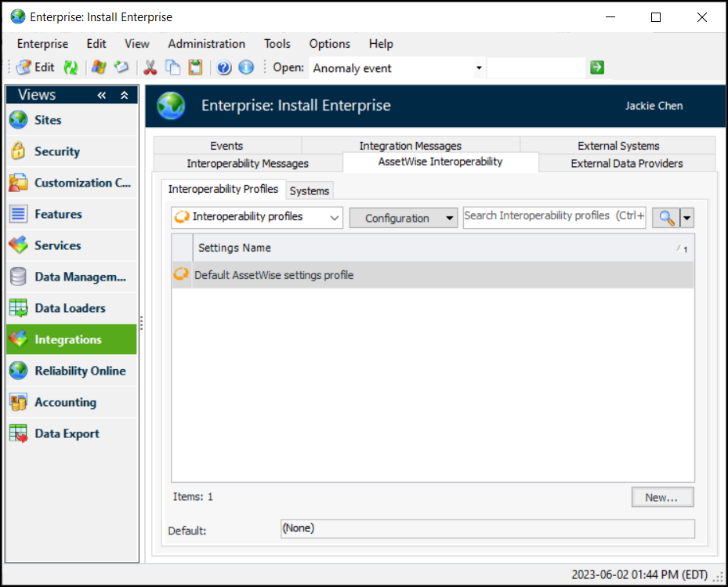The image size is (728, 587).
Task: Open the Edit menu
Action: tap(96, 44)
